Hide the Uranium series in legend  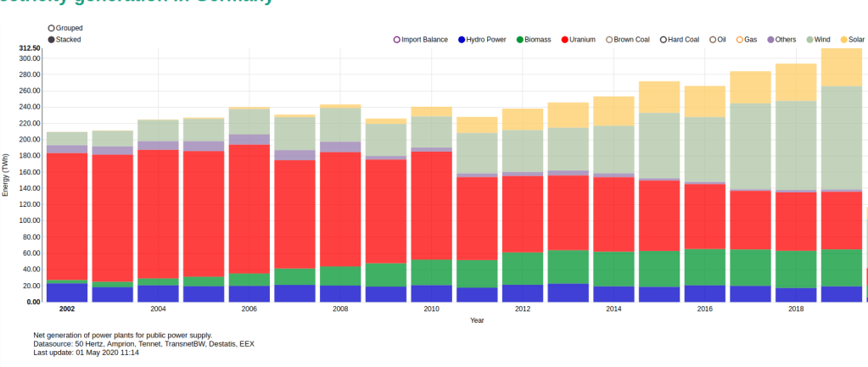tap(564, 40)
